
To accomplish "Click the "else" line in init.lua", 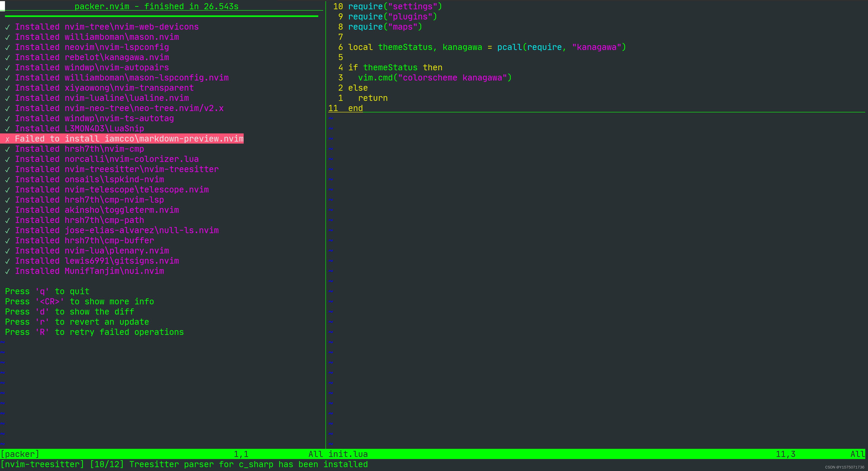I will (358, 88).
